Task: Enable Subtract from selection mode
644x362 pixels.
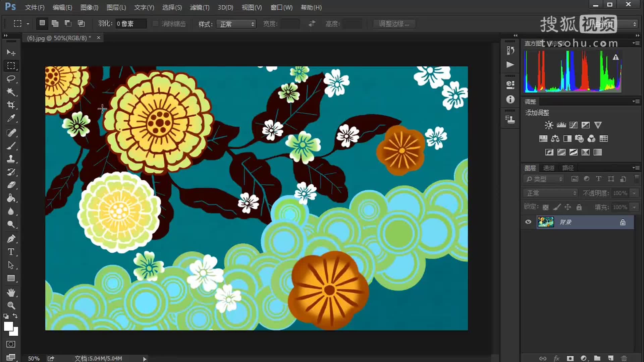Action: pos(68,23)
